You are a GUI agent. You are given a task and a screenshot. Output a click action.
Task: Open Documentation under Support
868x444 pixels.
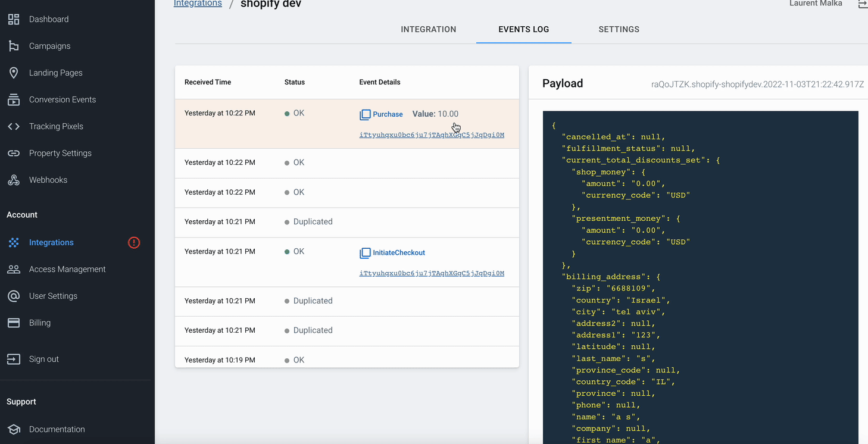pos(57,429)
